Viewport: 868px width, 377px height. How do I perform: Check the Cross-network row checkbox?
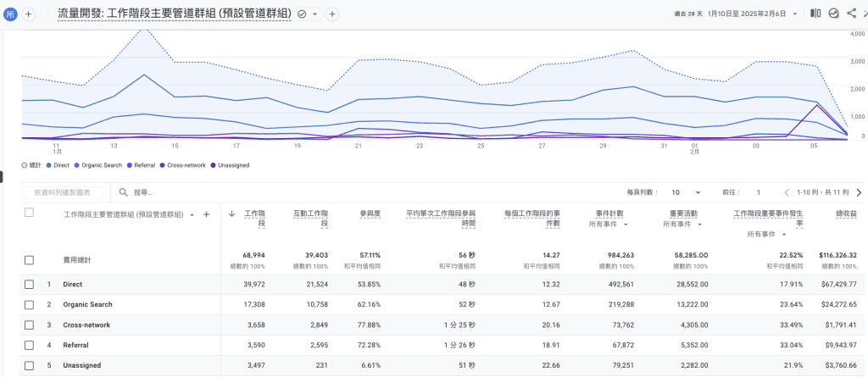[30, 325]
